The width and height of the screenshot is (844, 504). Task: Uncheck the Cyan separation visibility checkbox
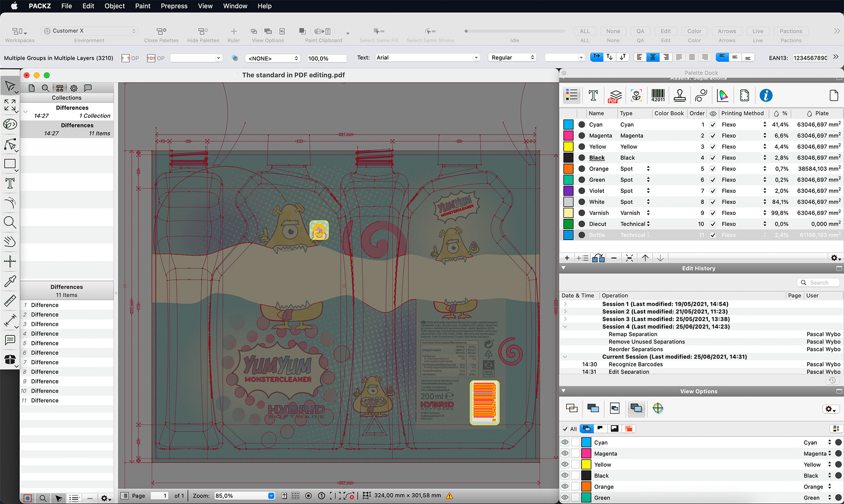713,125
